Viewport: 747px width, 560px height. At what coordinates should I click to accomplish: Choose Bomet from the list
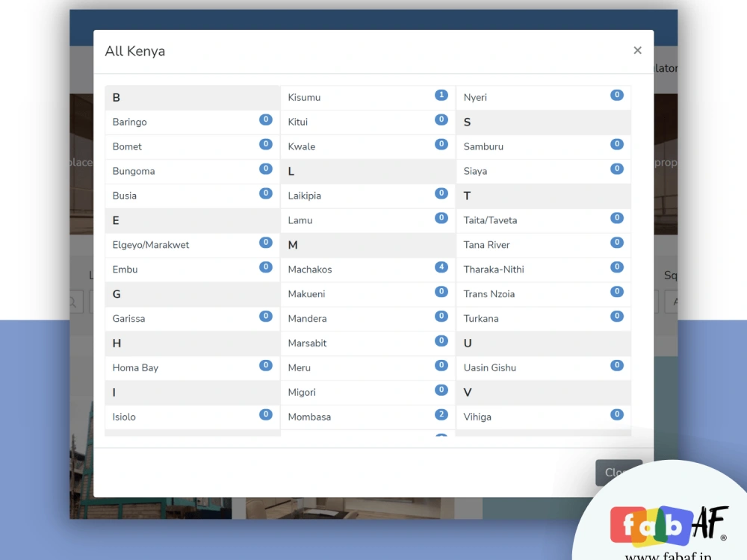[x=193, y=146]
